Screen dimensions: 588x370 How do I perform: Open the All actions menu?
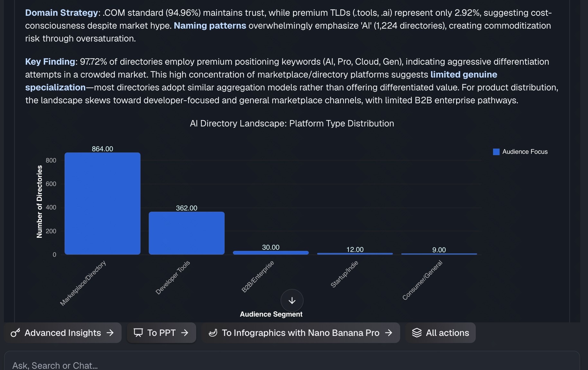tap(440, 333)
